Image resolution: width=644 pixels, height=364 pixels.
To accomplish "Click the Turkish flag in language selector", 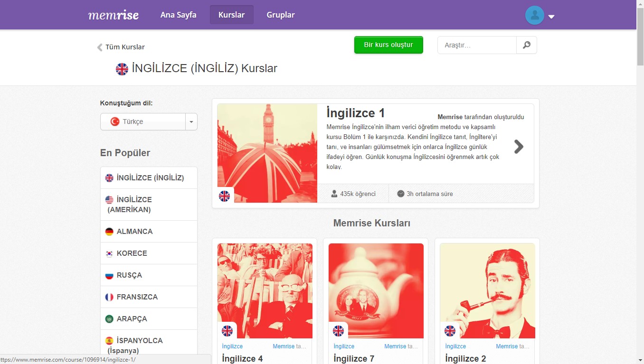I will click(x=115, y=121).
